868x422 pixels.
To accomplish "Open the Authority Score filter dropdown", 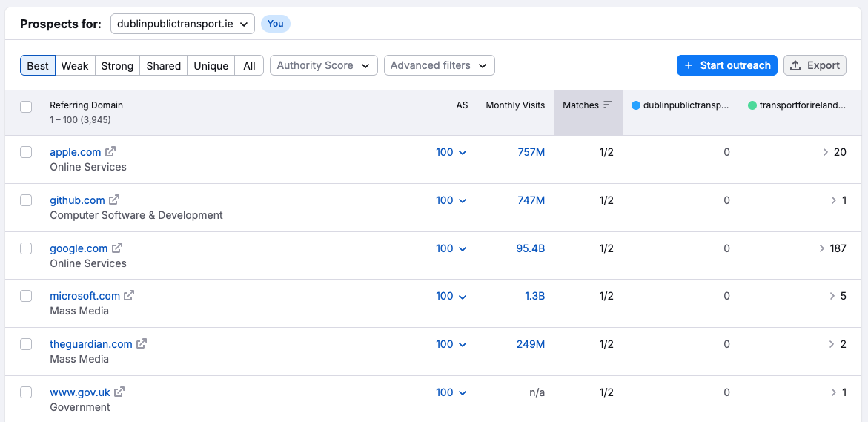I will pos(324,65).
